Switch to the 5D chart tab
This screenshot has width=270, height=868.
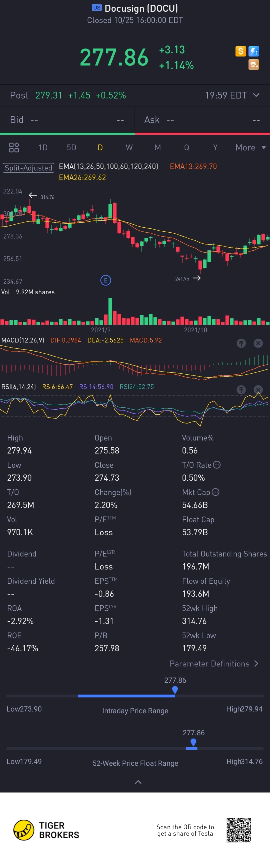(71, 147)
